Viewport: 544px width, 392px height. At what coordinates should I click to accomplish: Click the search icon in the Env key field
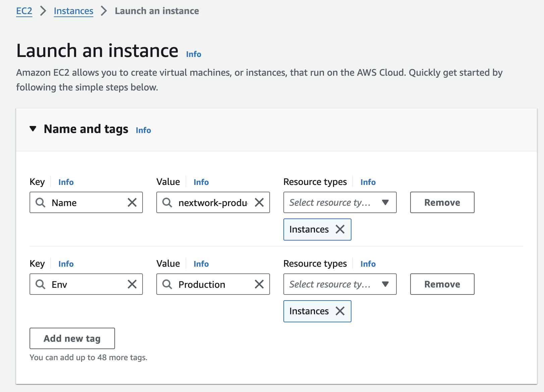41,284
